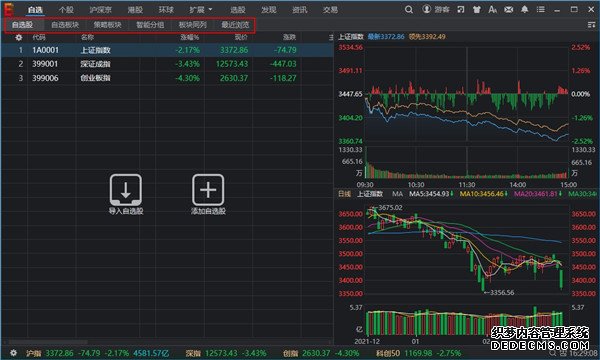This screenshot has width=600, height=360.
Task: Sort by the 代码 column header
Action: tap(39, 37)
